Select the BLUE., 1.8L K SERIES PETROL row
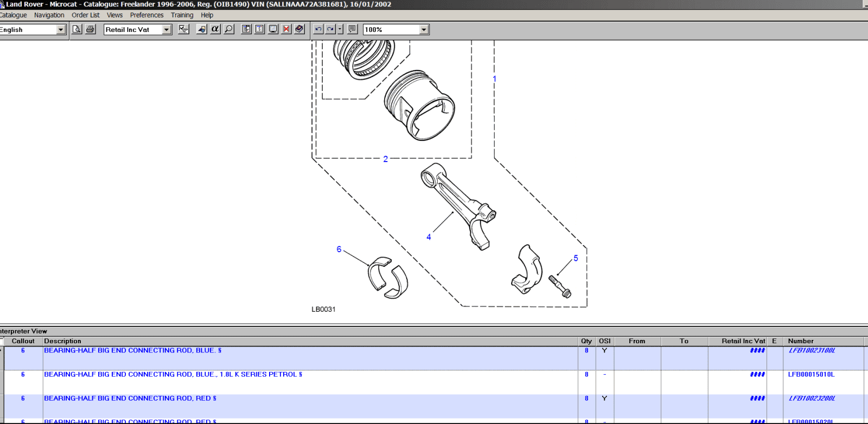 [434, 382]
